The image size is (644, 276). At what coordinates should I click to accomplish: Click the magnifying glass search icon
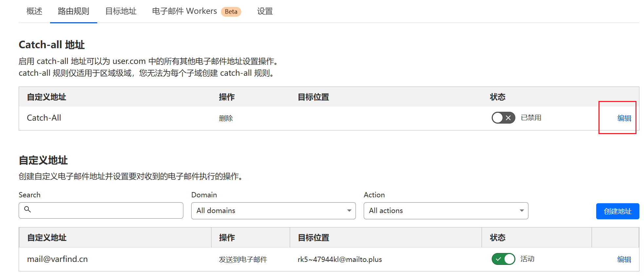(28, 209)
